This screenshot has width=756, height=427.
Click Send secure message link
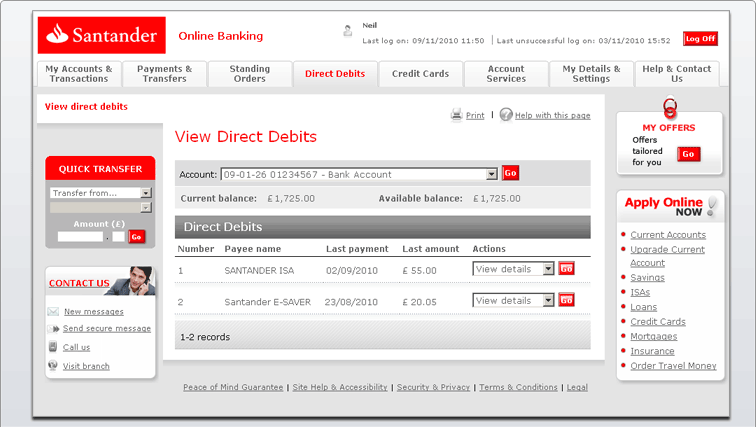pyautogui.click(x=107, y=328)
